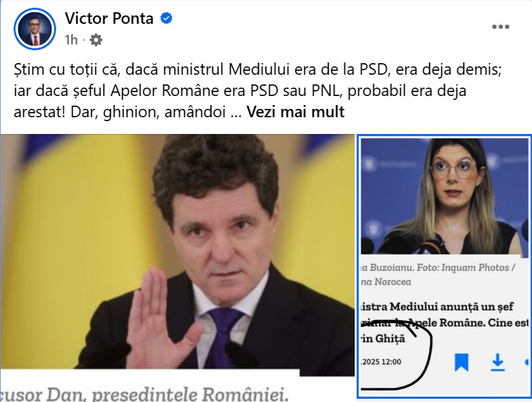Click the download arrow icon
Viewport: 532px width, 402px height.
[x=498, y=362]
